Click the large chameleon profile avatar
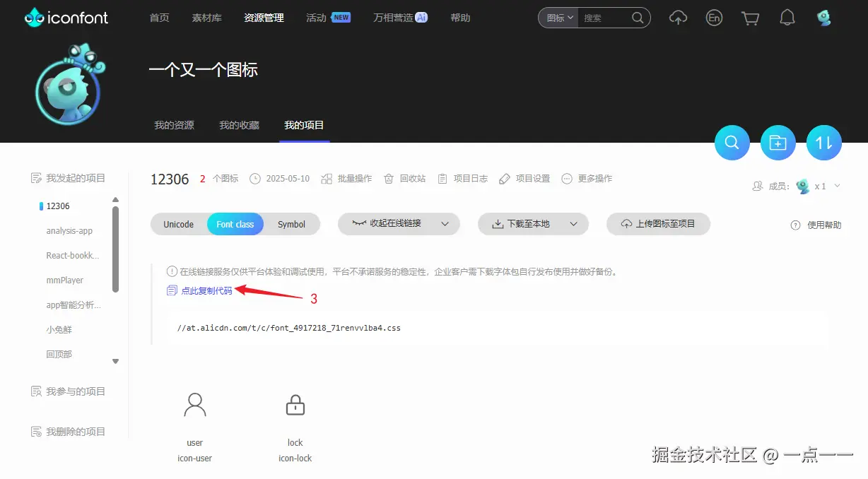 tap(69, 85)
